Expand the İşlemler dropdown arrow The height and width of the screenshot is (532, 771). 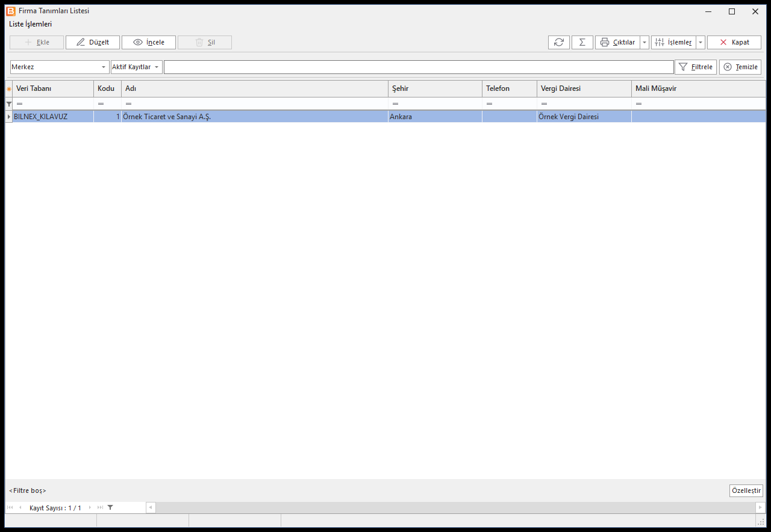tap(701, 42)
